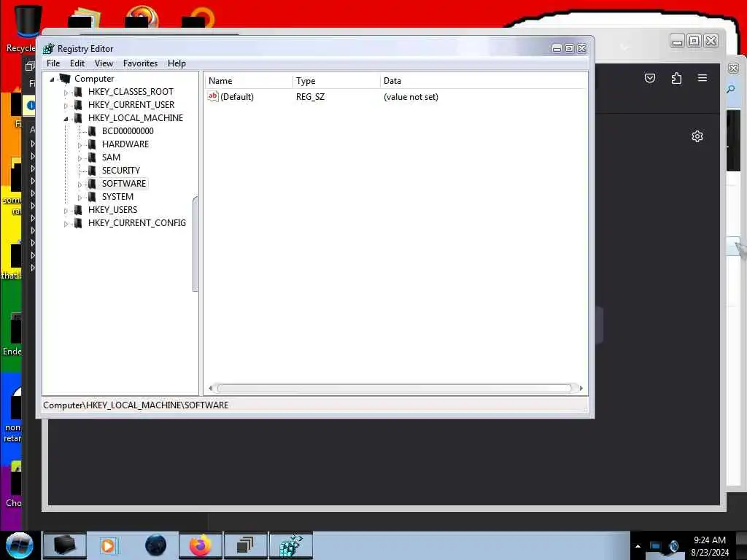Viewport: 747px width, 560px height.
Task: Open the Favorites menu
Action: coord(140,63)
